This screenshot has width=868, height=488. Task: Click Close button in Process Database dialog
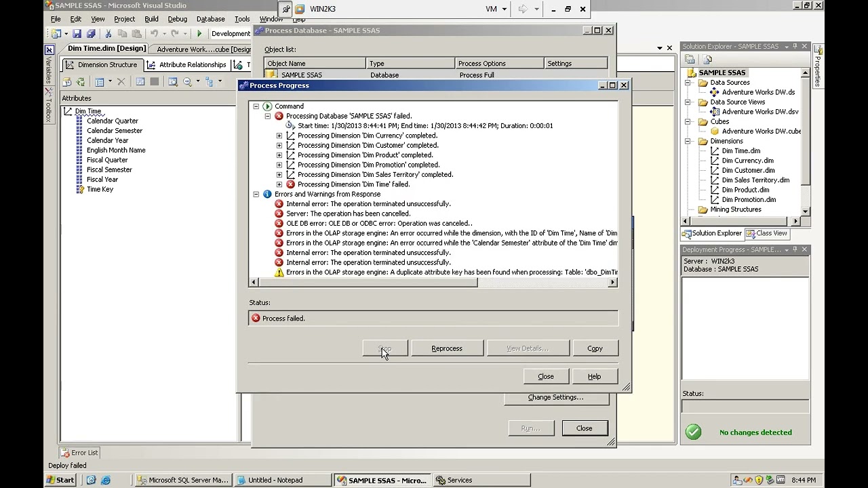pos(585,428)
